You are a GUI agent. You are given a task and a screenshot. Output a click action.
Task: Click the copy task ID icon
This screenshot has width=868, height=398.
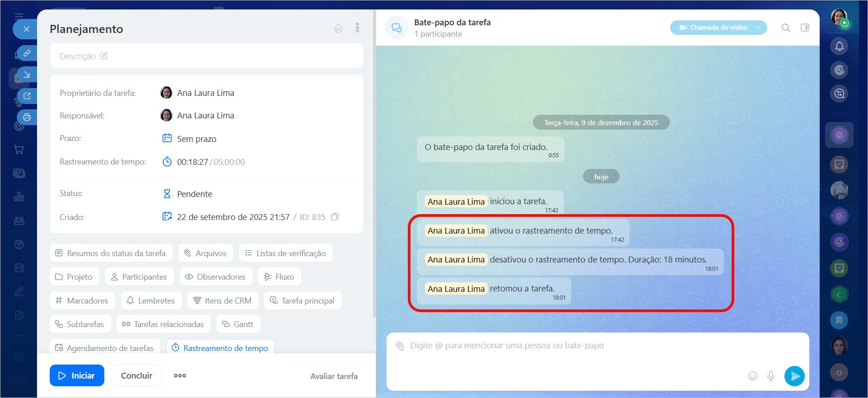(x=335, y=217)
